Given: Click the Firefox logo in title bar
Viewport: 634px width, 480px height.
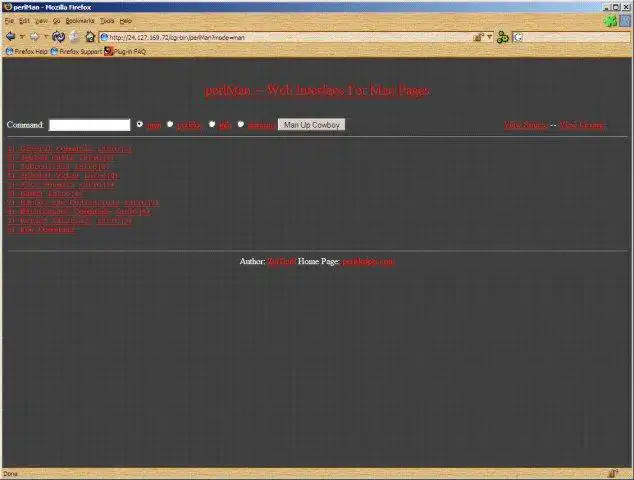Looking at the screenshot, I should coord(7,7).
